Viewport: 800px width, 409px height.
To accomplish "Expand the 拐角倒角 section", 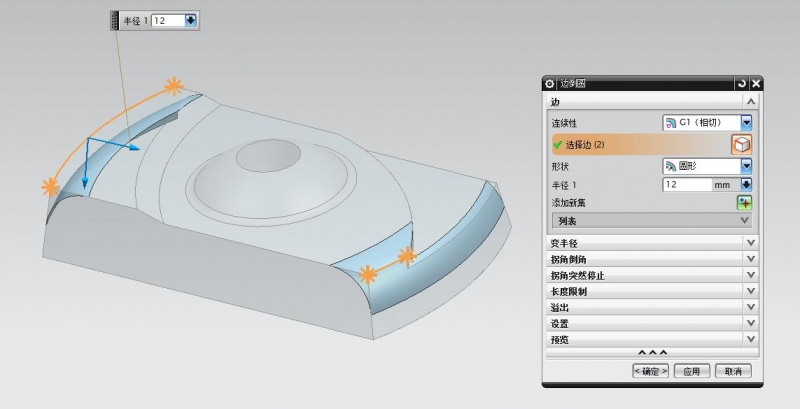I will pyautogui.click(x=652, y=259).
